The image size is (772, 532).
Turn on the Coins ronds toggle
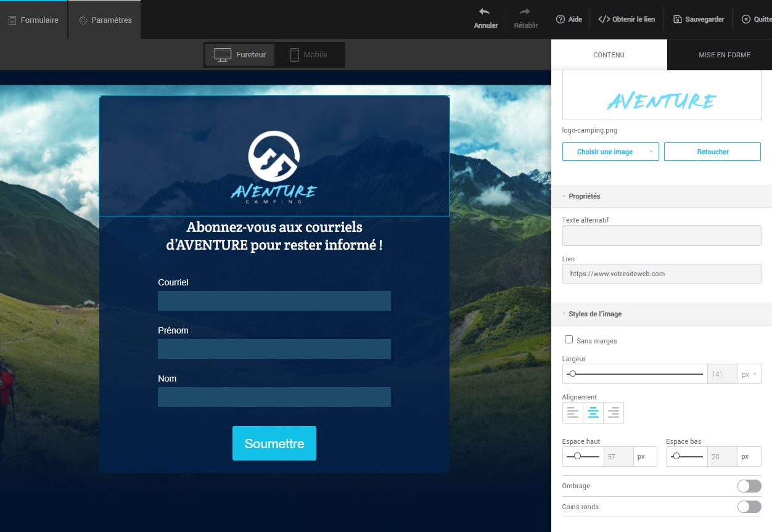pos(749,507)
